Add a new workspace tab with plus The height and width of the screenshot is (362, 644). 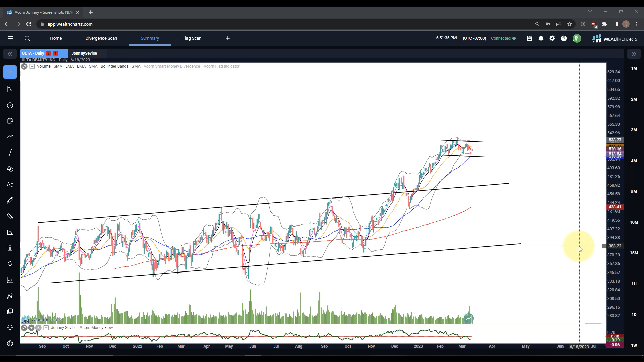tap(228, 38)
